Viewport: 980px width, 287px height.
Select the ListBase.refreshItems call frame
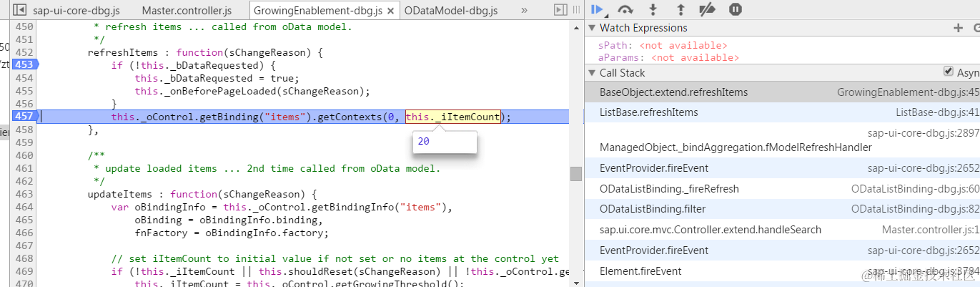tap(782, 112)
